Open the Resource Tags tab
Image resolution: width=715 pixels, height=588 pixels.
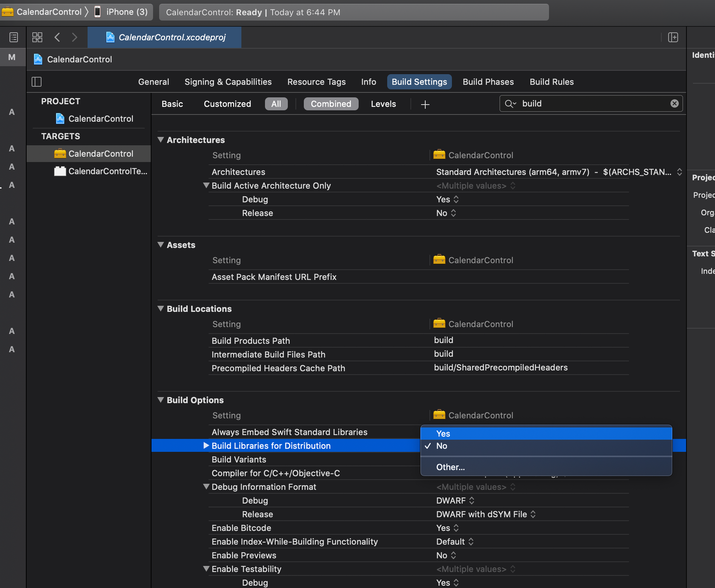tap(316, 82)
